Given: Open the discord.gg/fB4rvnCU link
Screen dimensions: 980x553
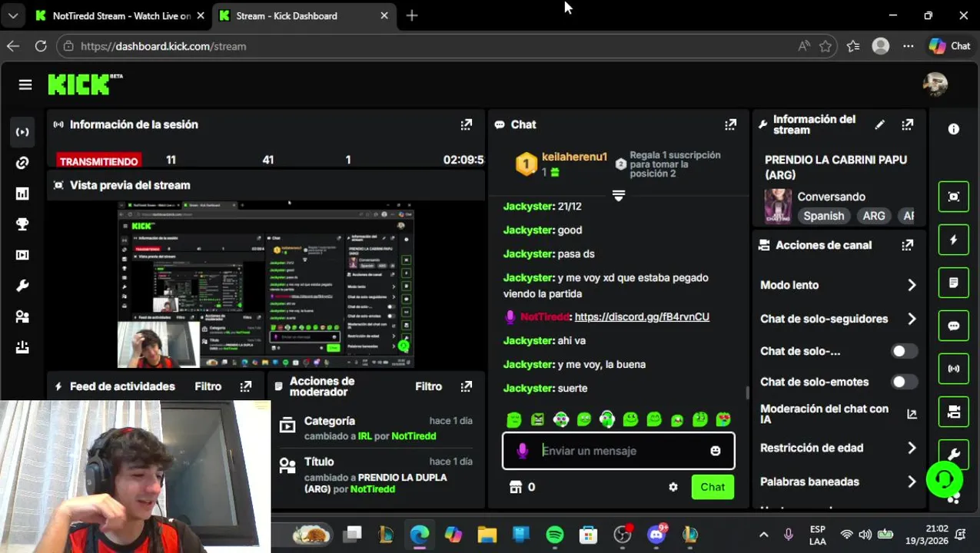Looking at the screenshot, I should tap(642, 316).
